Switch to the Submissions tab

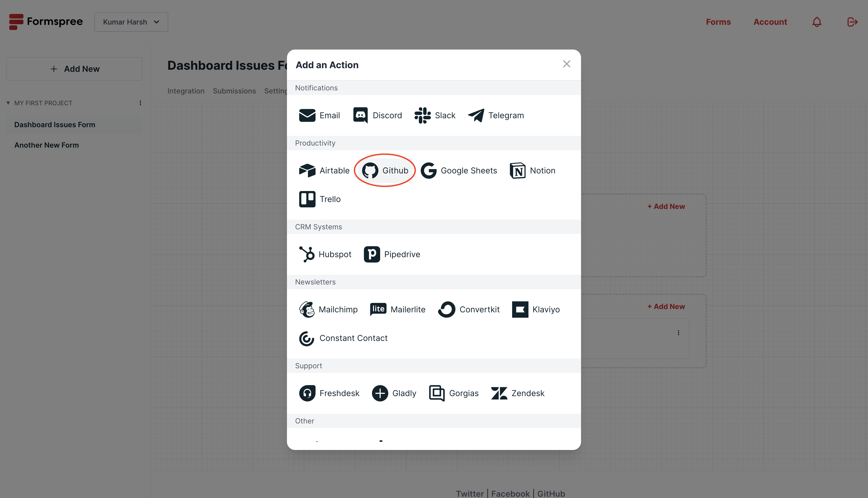tap(234, 91)
